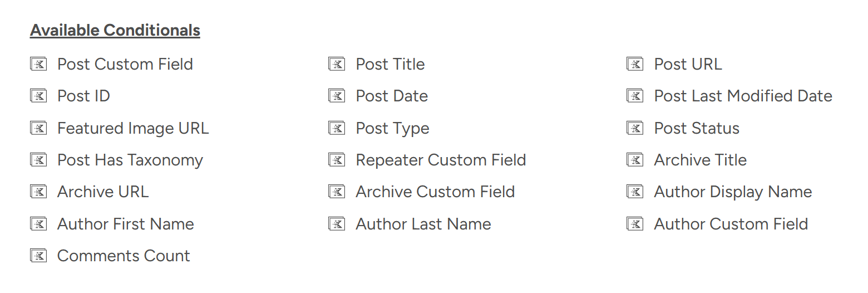Open the Author Last Name conditional
868x293 pixels.
tap(423, 224)
